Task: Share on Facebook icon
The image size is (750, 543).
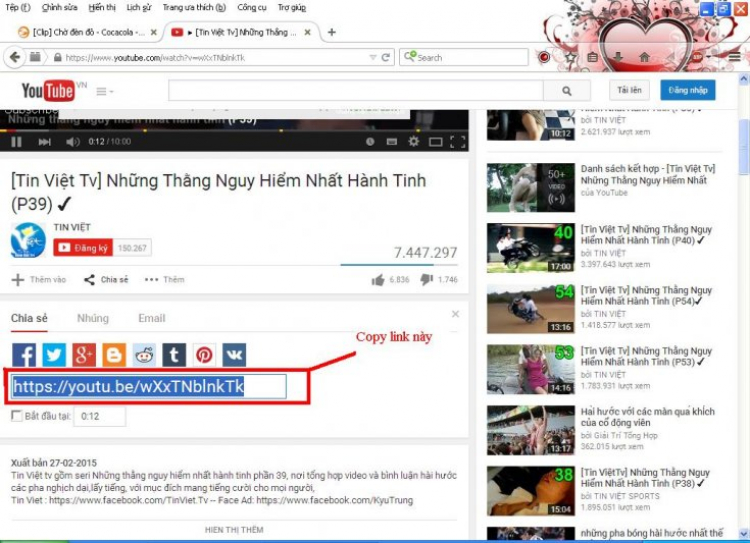Action: (24, 355)
